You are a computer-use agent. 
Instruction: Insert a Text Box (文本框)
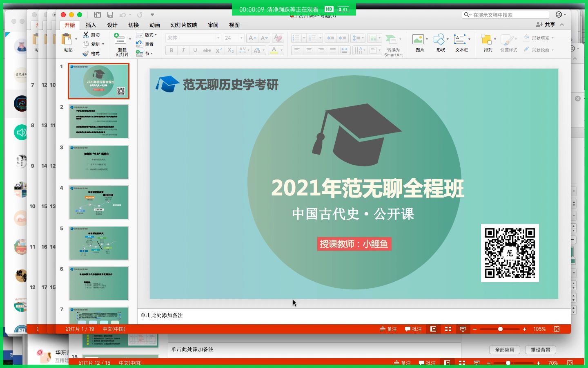(x=460, y=39)
